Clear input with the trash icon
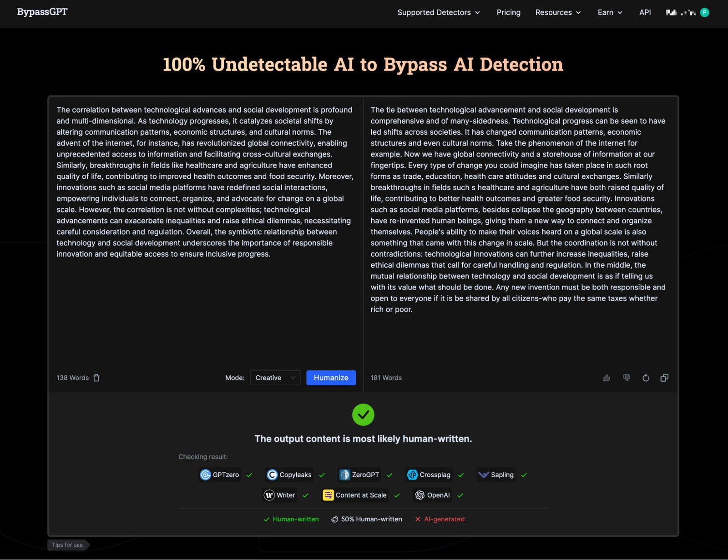 (96, 378)
